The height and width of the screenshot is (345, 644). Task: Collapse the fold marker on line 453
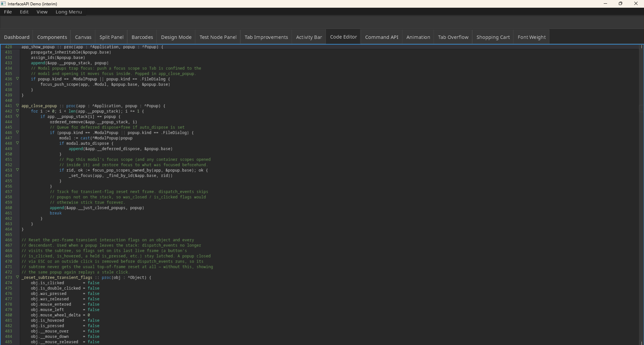(17, 170)
